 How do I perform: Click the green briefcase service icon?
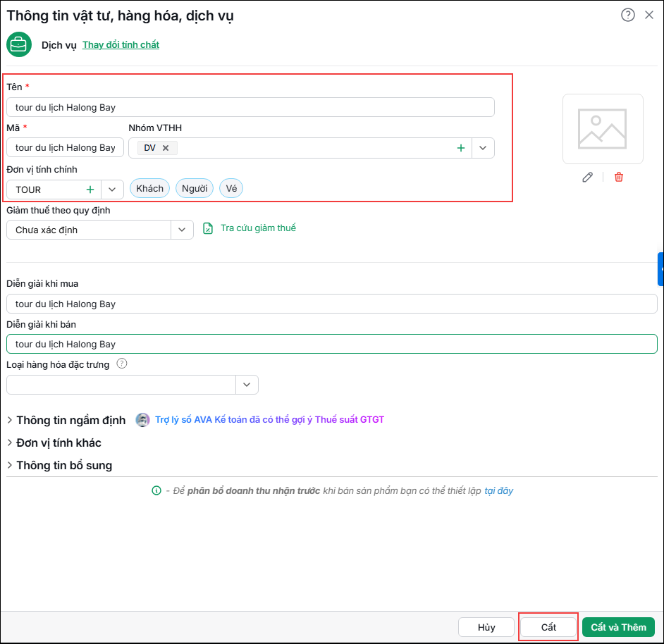pyautogui.click(x=19, y=44)
